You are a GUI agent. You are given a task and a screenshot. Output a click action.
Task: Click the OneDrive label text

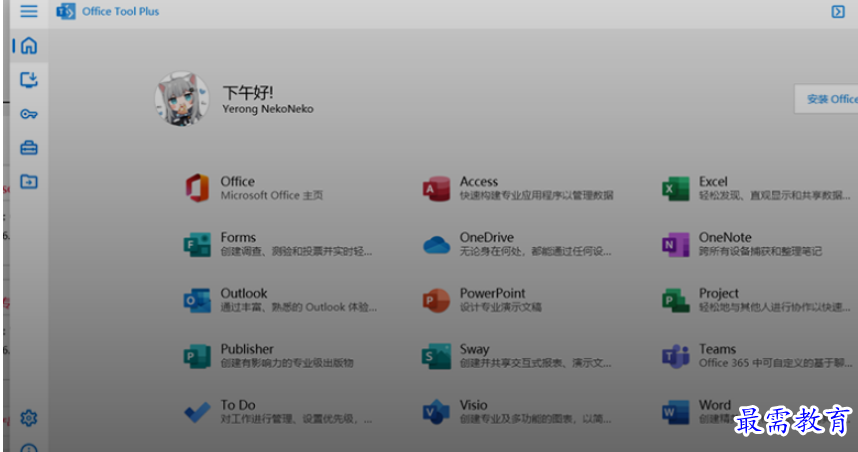[x=486, y=237]
